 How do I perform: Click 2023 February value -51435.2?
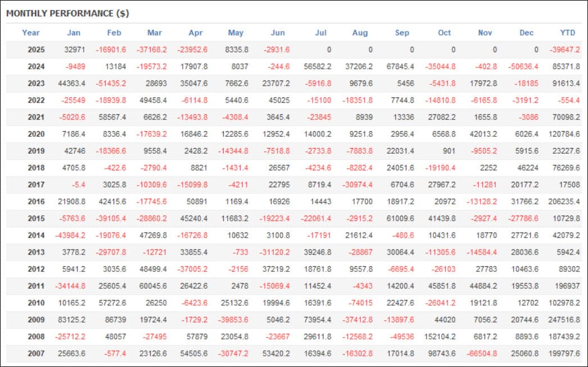point(111,83)
